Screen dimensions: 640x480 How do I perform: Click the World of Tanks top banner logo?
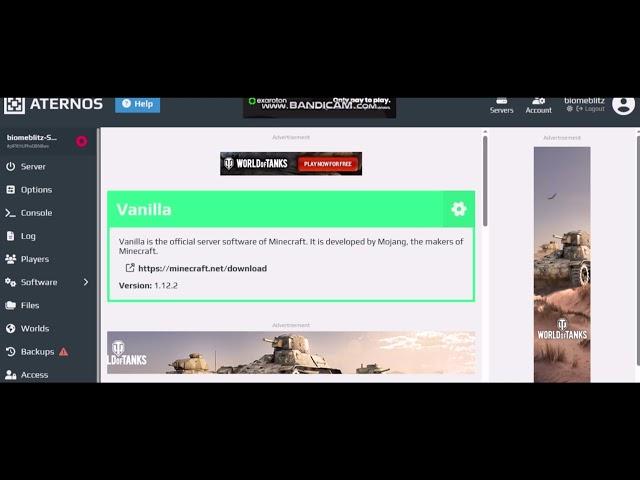(256, 164)
